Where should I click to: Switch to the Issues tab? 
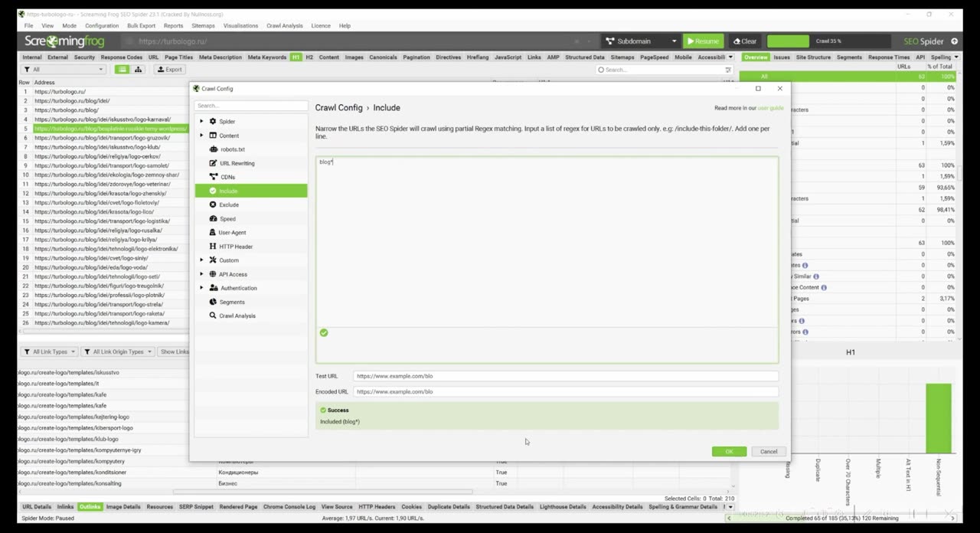pyautogui.click(x=782, y=57)
